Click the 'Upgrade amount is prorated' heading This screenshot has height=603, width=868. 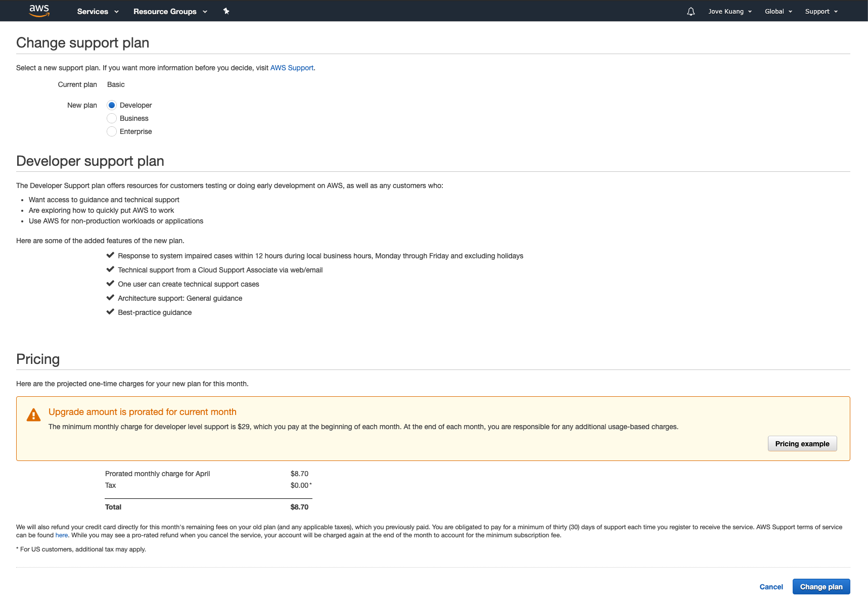[143, 412]
